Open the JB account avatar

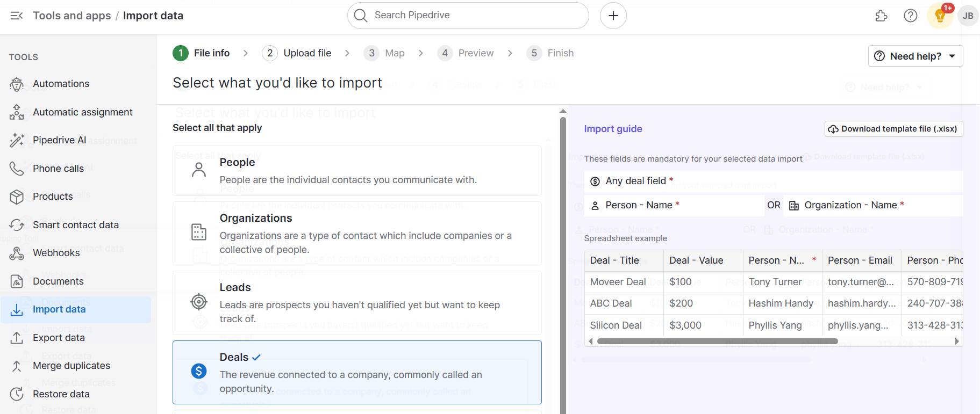click(x=968, y=16)
